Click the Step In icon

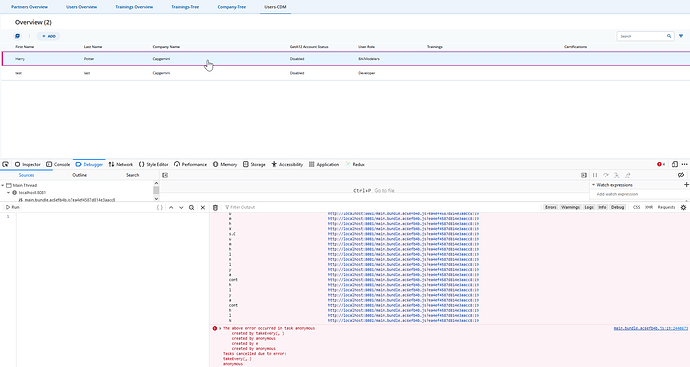617,175
